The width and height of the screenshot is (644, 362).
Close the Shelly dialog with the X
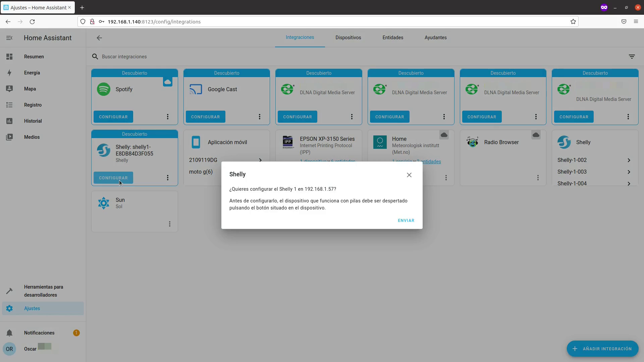tap(409, 175)
